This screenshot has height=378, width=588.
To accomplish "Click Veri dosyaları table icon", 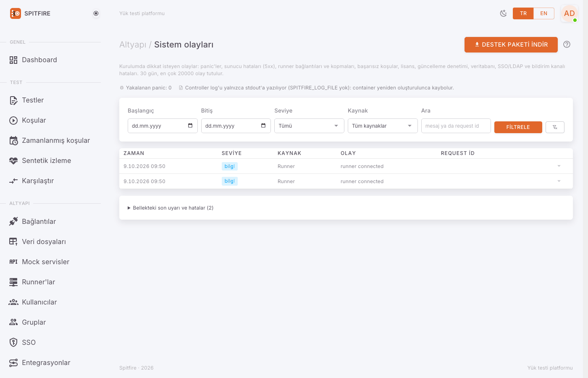I will tap(13, 241).
